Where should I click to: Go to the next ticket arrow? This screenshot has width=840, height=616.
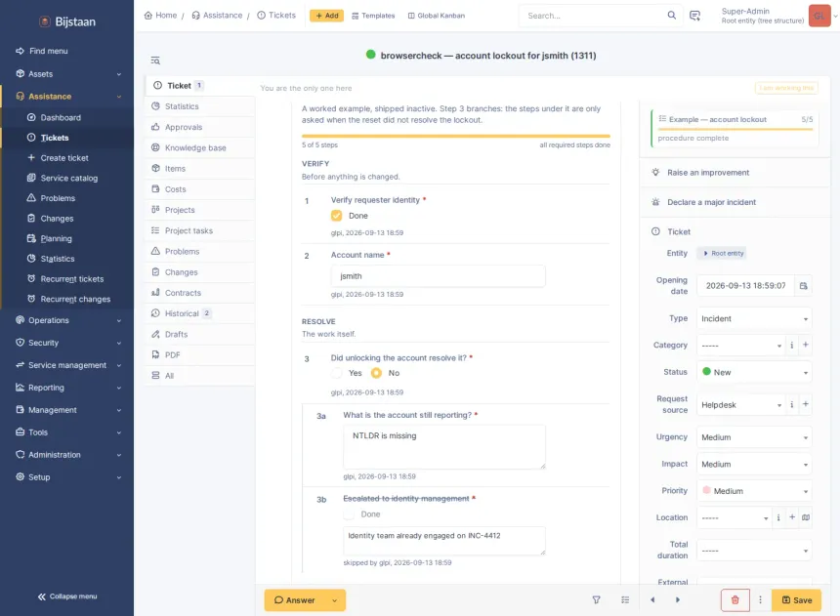click(678, 600)
